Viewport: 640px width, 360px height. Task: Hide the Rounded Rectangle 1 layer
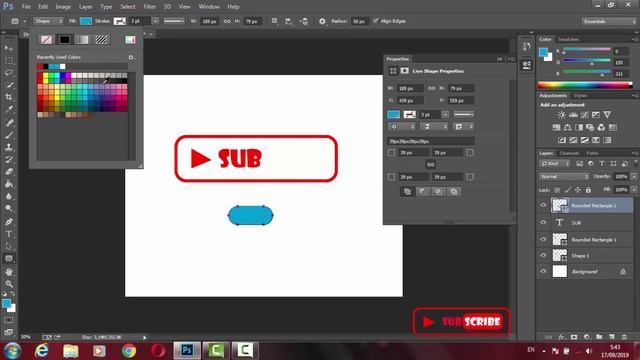[x=543, y=239]
